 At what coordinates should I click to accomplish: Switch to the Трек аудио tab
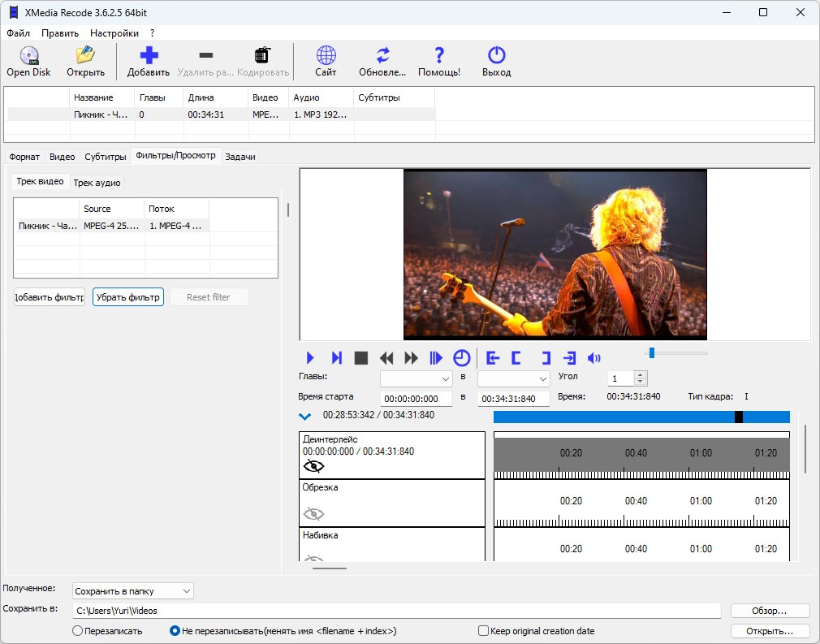[97, 183]
